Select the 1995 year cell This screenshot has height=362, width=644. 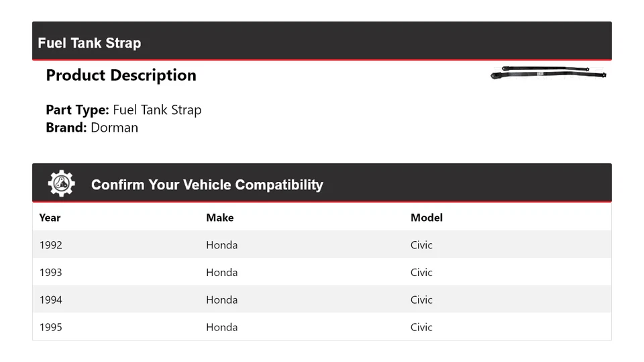click(x=50, y=328)
